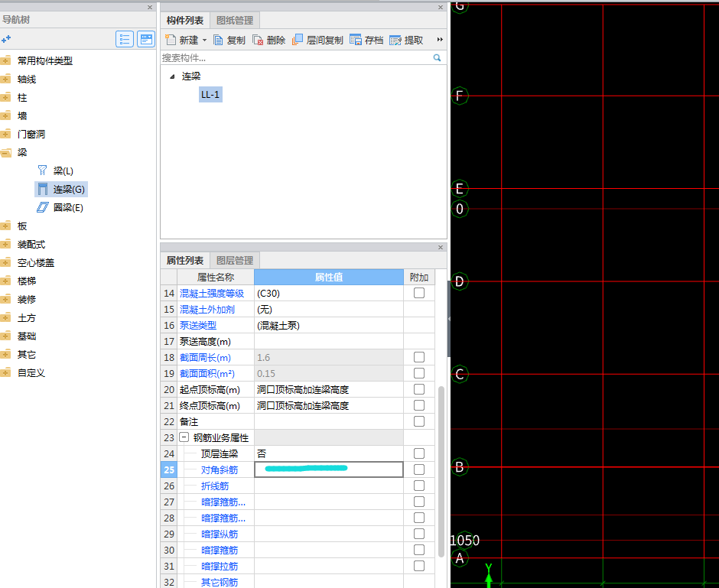The height and width of the screenshot is (588, 719).
Task: Click the 暗撑纵筋 property link
Action: pyautogui.click(x=220, y=534)
